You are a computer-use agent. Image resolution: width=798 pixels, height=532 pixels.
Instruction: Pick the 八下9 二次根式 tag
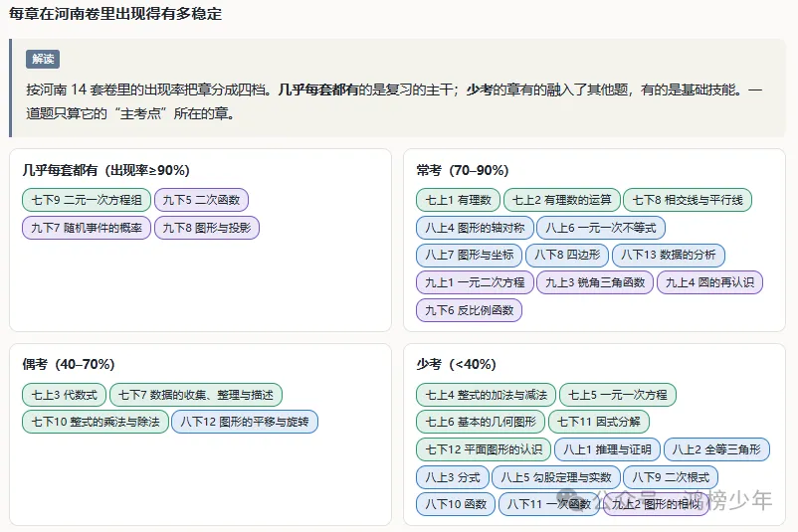tap(671, 477)
